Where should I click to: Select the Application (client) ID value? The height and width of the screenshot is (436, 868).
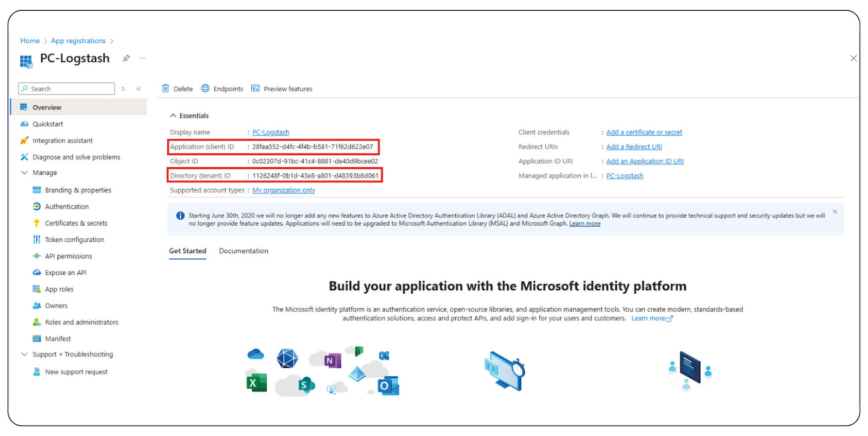pyautogui.click(x=312, y=147)
